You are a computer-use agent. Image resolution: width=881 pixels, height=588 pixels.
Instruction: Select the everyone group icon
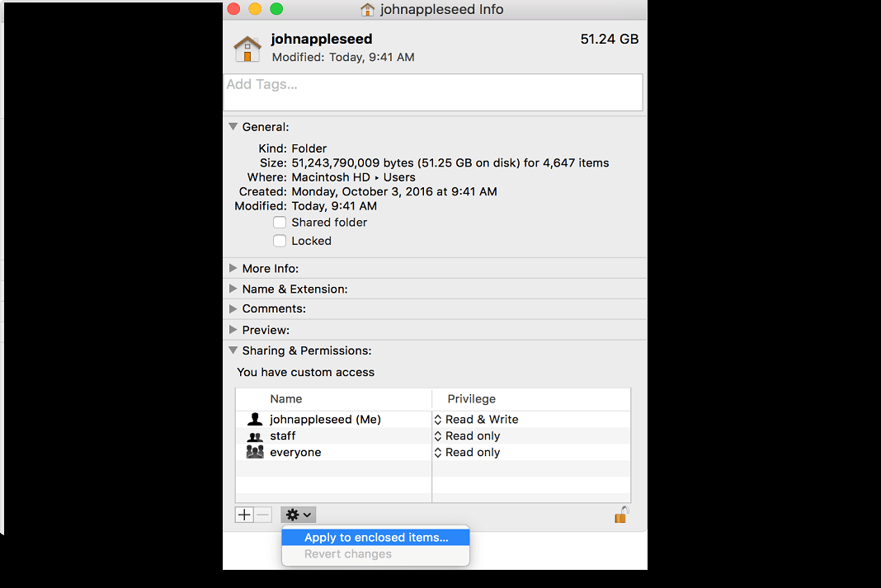tap(255, 452)
